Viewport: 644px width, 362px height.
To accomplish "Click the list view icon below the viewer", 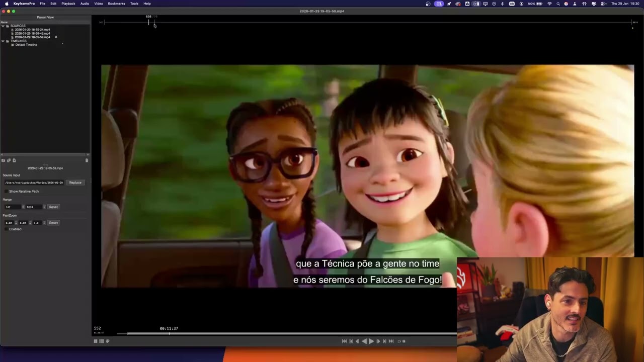I will click(101, 341).
